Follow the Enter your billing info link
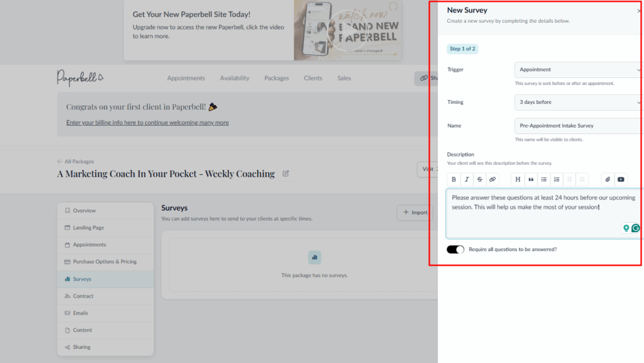The image size is (644, 363). click(x=147, y=123)
